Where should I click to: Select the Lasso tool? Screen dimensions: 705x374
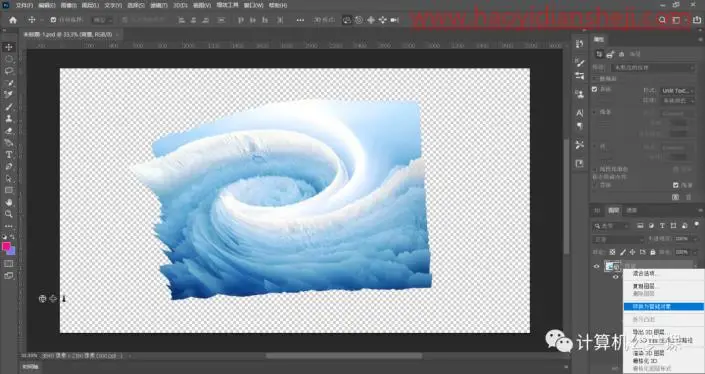click(9, 71)
